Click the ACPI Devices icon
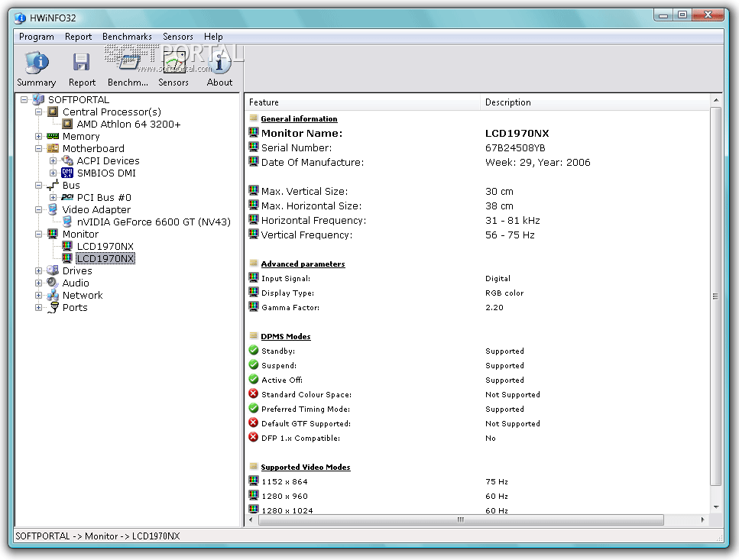The height and width of the screenshot is (560, 739). click(67, 161)
